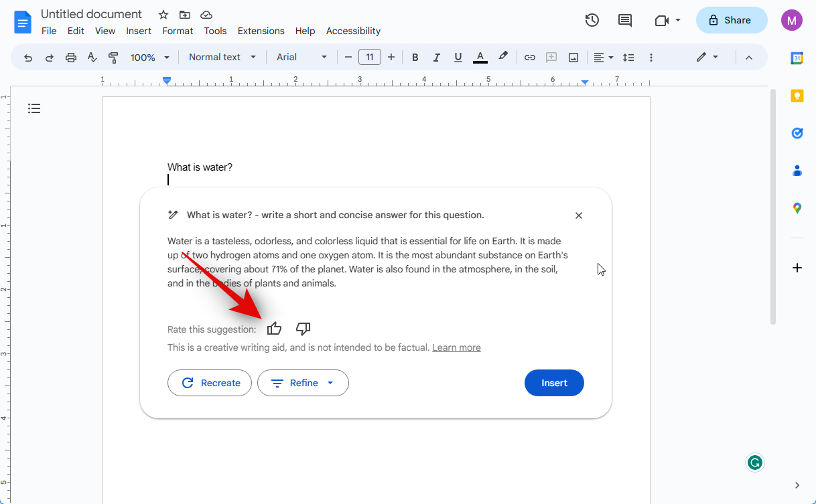Show document outline icon
The image size is (816, 504).
[34, 108]
